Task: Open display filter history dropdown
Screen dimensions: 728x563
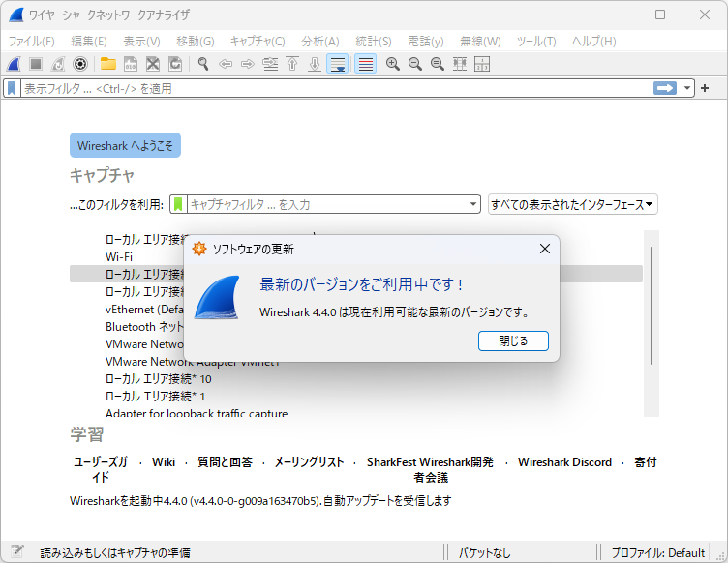Action: (686, 88)
